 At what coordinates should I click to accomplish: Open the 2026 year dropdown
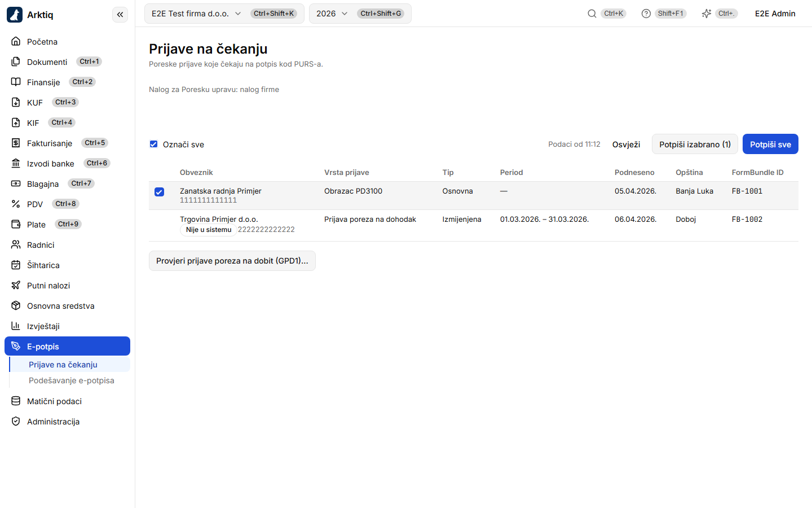pos(360,14)
